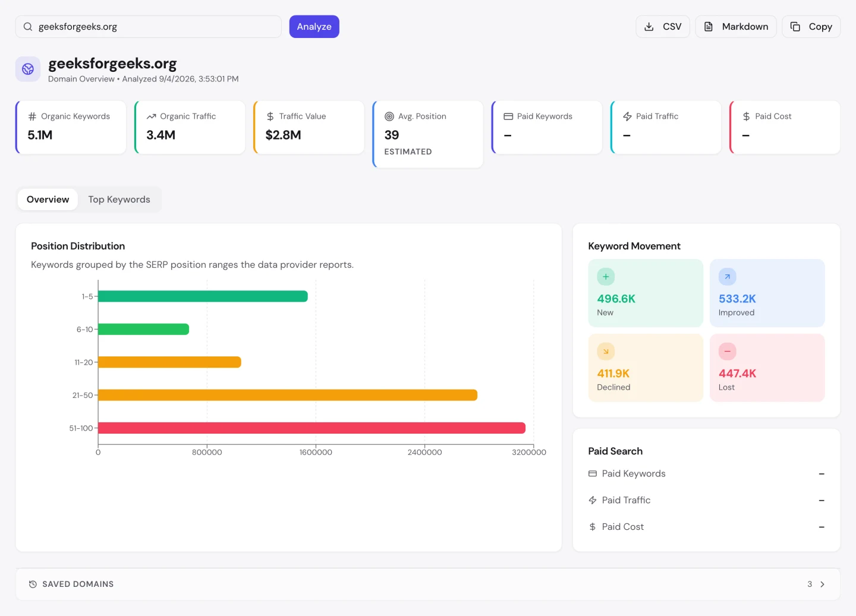Click the lightning icon on Paid Traffic metric card
The image size is (856, 616).
point(627,116)
